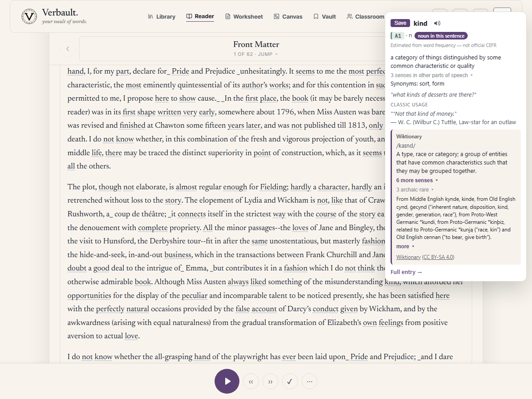Click the A1 level badge
Image resolution: width=532 pixels, height=399 pixels.
click(397, 36)
